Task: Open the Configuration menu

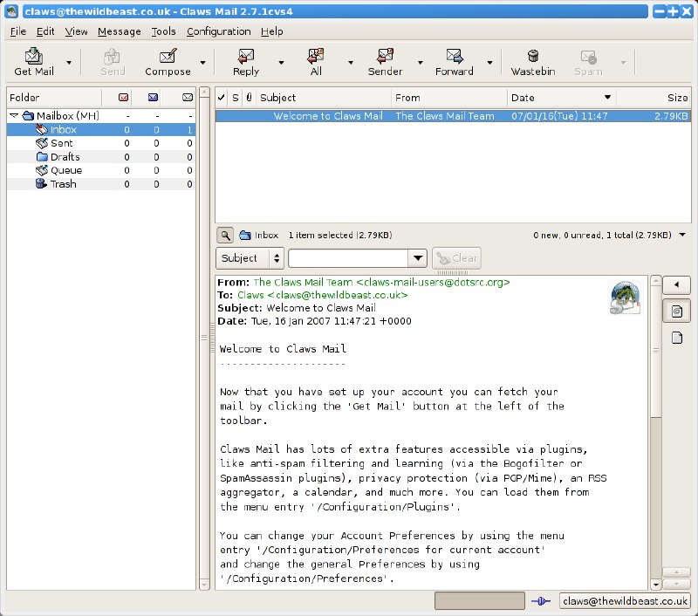Action: (218, 31)
